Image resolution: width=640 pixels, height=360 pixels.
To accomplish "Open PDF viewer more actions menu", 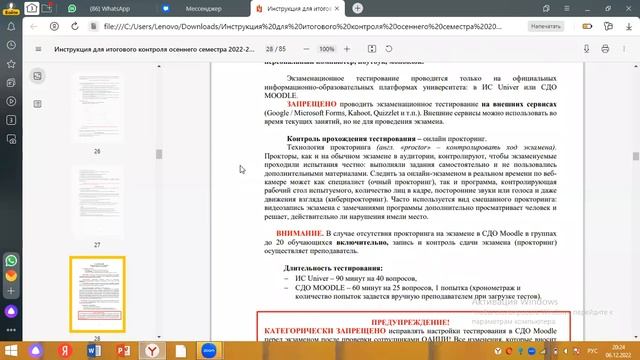I will [x=624, y=49].
